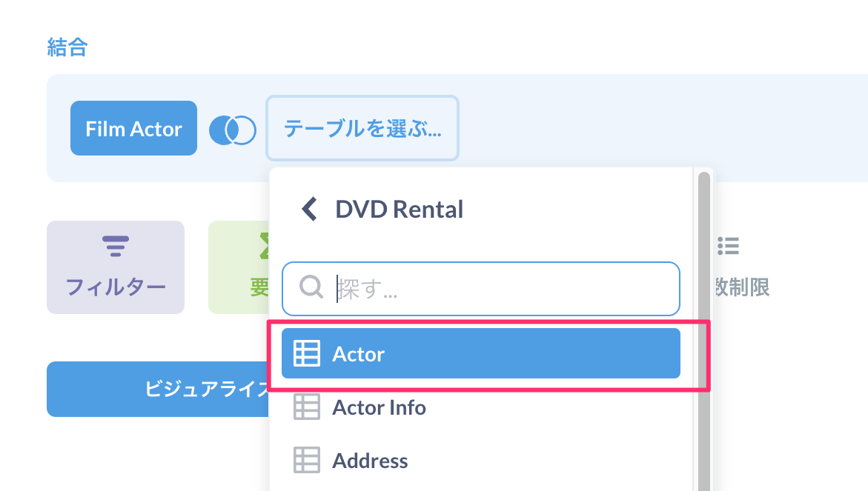This screenshot has width=868, height=491.
Task: Click the magnifying glass search icon
Action: (311, 287)
